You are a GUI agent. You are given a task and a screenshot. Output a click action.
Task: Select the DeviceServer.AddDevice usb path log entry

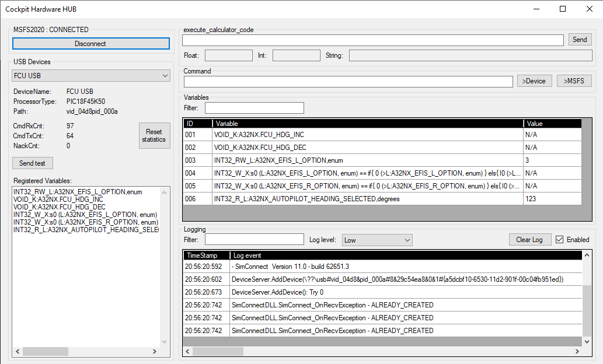383,279
